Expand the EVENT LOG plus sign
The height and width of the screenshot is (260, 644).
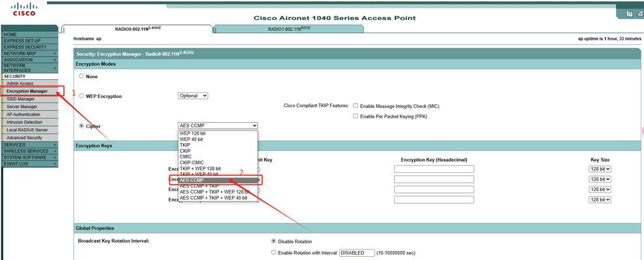click(55, 164)
